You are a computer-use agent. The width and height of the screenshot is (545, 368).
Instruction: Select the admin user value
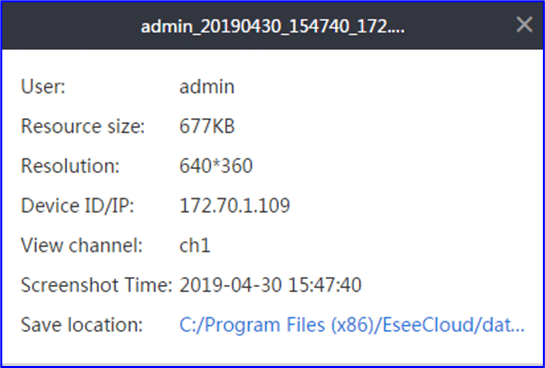click(207, 86)
